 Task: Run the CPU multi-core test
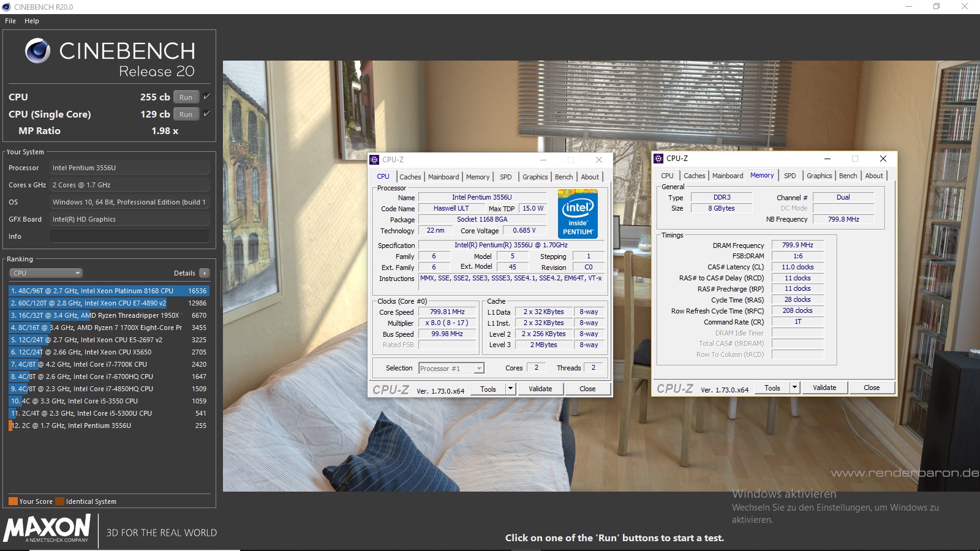pyautogui.click(x=186, y=97)
